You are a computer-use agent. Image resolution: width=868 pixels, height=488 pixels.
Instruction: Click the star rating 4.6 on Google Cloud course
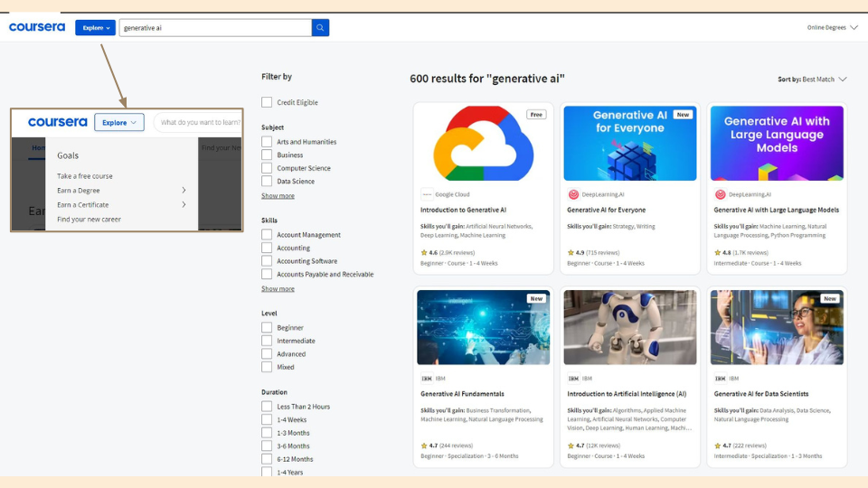[x=429, y=252]
